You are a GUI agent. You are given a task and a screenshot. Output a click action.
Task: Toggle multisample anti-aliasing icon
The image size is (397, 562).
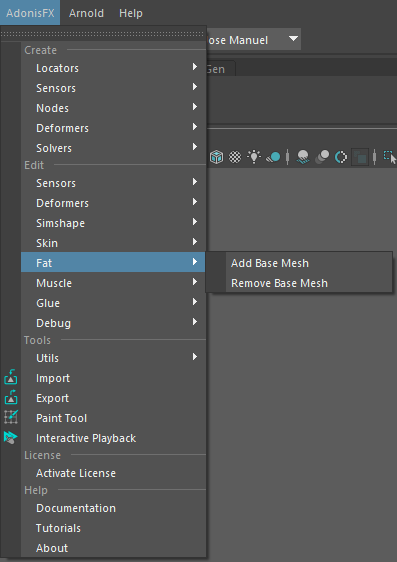click(x=341, y=157)
